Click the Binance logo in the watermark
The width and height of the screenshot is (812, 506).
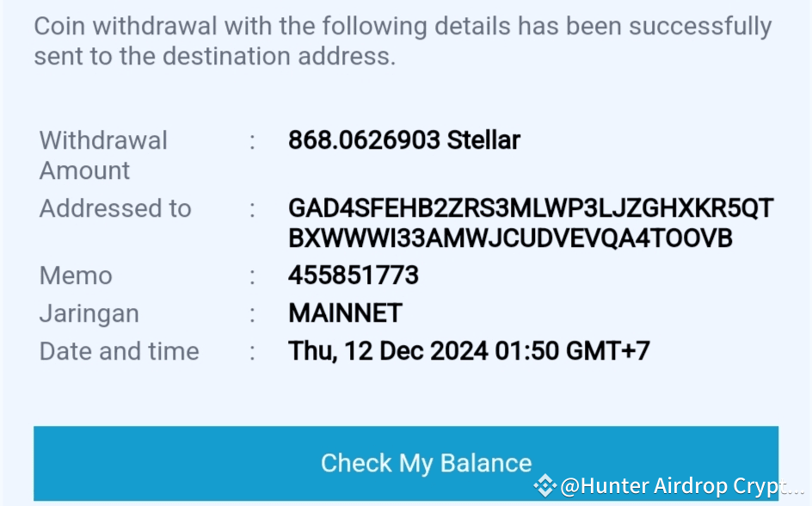(545, 486)
